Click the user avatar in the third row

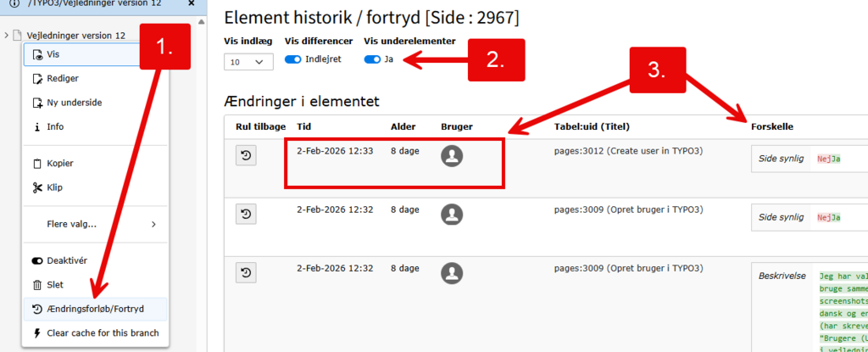click(452, 272)
